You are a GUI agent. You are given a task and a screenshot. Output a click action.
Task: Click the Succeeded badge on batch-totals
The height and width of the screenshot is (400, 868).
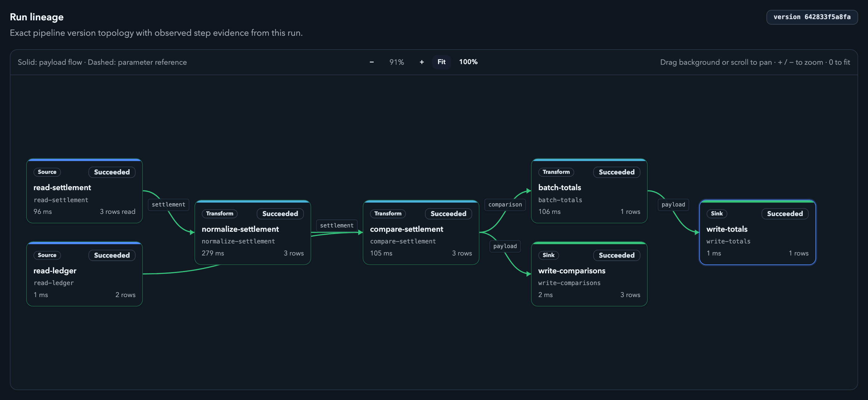point(616,172)
